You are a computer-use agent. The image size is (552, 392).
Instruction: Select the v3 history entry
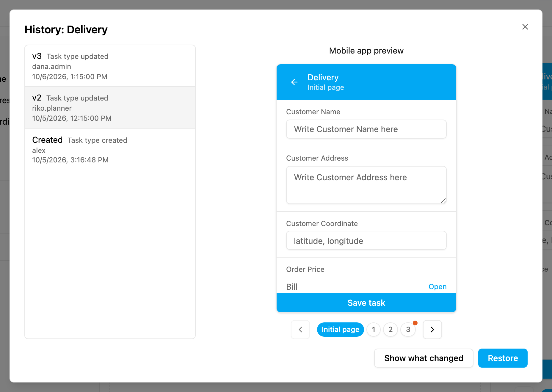(110, 66)
